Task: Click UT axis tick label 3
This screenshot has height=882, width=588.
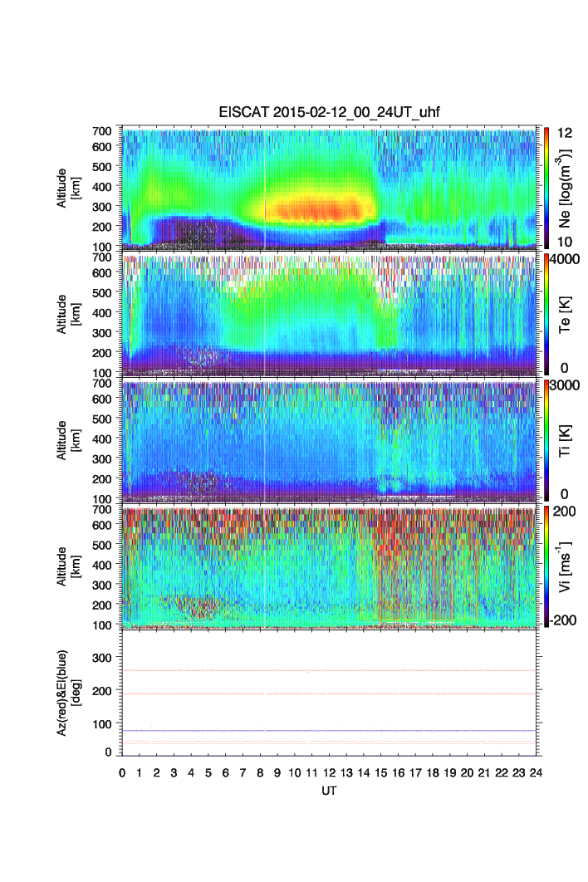Action: (x=174, y=773)
